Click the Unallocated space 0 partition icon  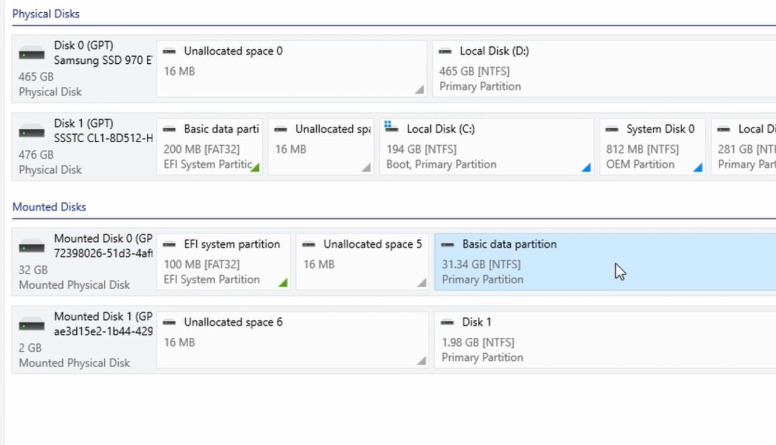(x=169, y=51)
